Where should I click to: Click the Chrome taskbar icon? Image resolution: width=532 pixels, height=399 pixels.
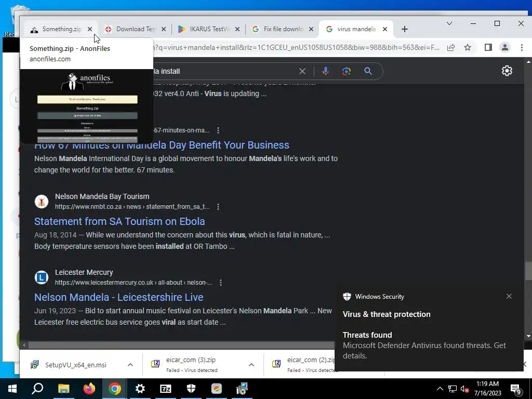click(x=115, y=389)
